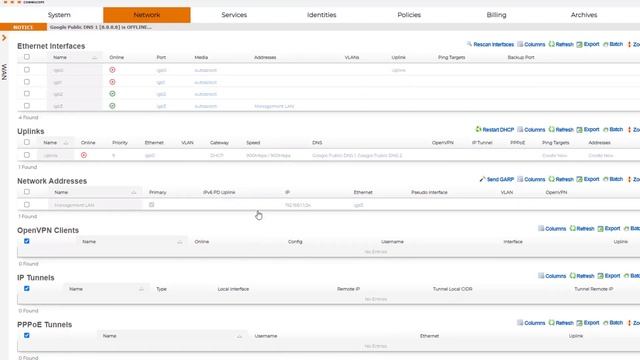
Task: Export the Uplinks table
Action: 588,129
